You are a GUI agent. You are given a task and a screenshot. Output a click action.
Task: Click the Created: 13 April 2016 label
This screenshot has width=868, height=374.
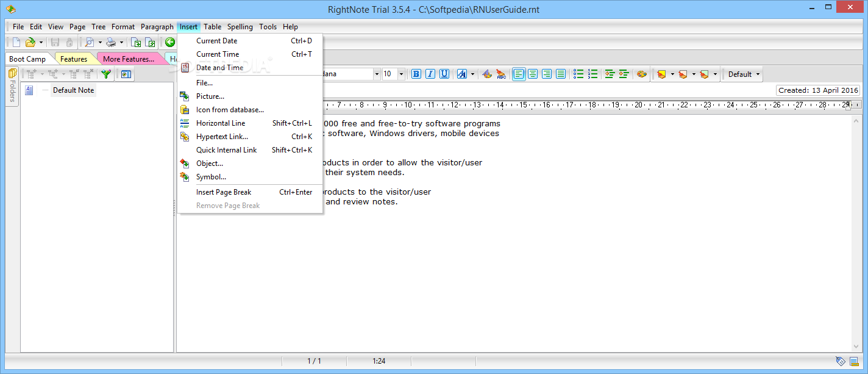tap(818, 90)
